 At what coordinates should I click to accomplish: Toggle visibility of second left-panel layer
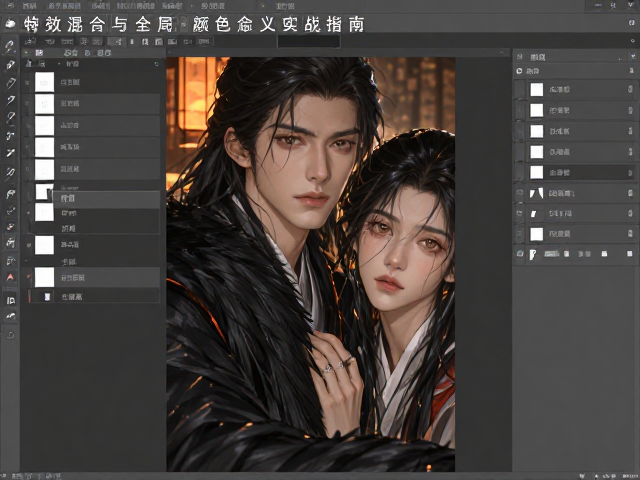pyautogui.click(x=27, y=104)
